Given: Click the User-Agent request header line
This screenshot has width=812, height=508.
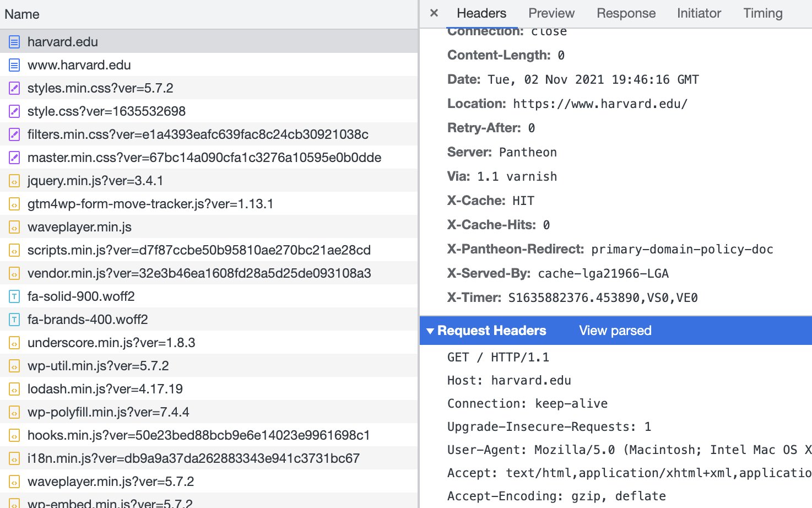Looking at the screenshot, I should [x=630, y=450].
